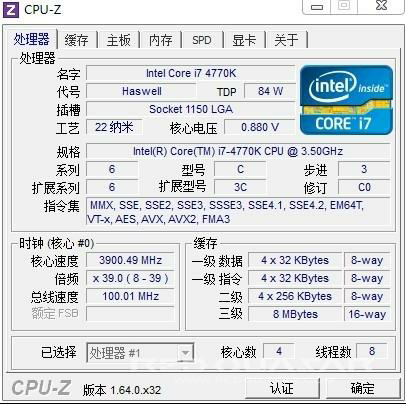Click the dropdown arrow next to 处理器 #1
406x404 pixels.
pos(185,353)
